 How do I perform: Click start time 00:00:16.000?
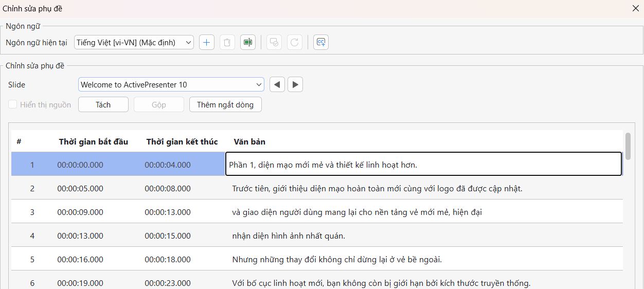80,259
